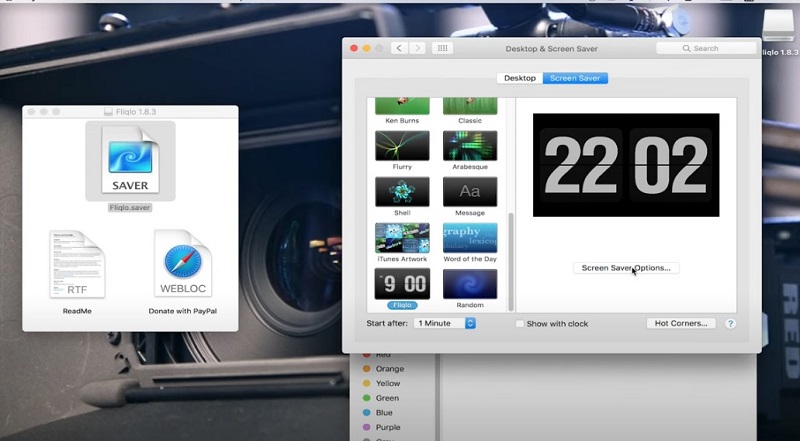This screenshot has width=800, height=441.
Task: Click the back navigation arrow
Action: [398, 48]
